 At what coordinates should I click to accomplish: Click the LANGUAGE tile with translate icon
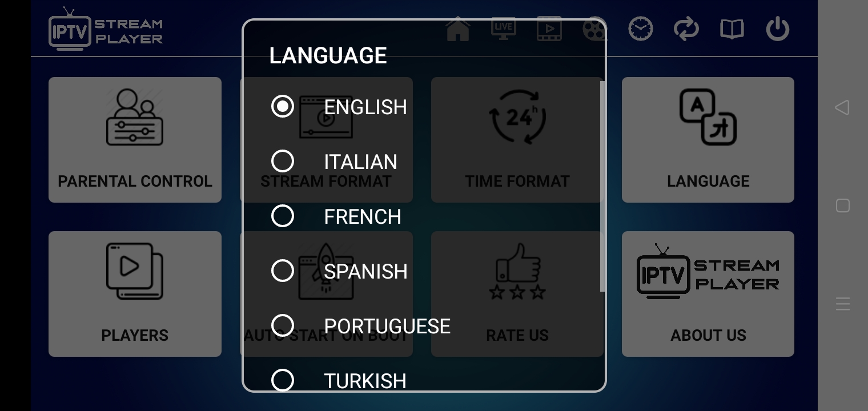708,140
